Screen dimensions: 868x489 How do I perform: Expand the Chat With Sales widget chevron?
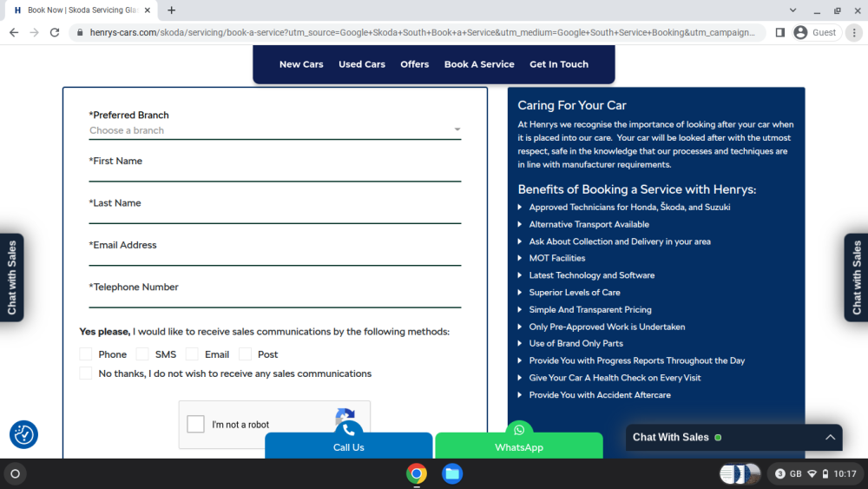coord(831,438)
